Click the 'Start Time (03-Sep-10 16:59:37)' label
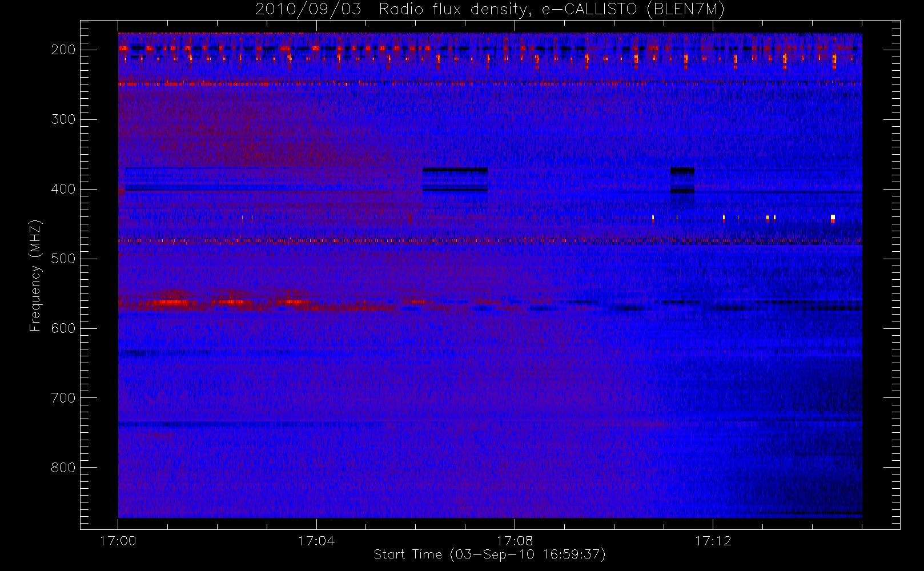Image resolution: width=924 pixels, height=571 pixels. 489,554
